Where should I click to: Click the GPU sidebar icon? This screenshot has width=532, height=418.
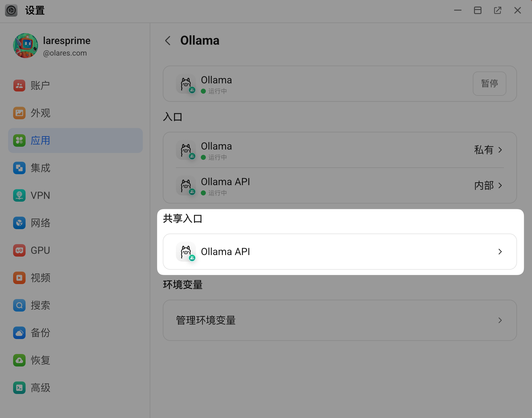[19, 250]
